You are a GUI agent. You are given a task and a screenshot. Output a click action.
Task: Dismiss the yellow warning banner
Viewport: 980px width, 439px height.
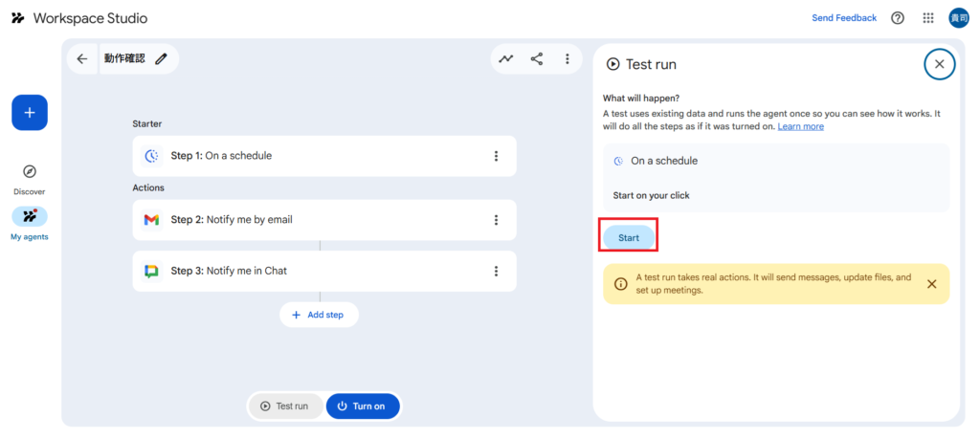pos(932,284)
